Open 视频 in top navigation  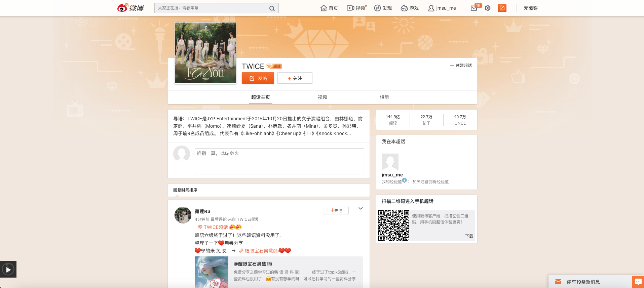(x=356, y=8)
